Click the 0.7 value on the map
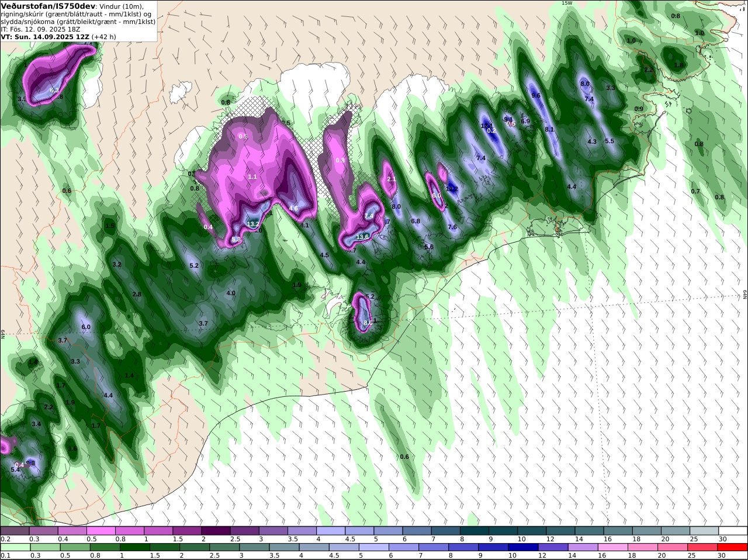 coord(695,191)
